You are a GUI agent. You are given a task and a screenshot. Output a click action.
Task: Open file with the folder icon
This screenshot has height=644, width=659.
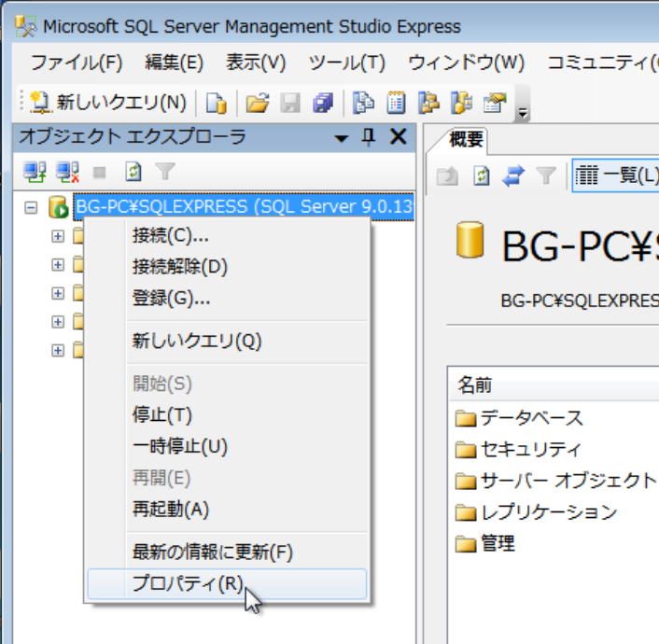[258, 103]
